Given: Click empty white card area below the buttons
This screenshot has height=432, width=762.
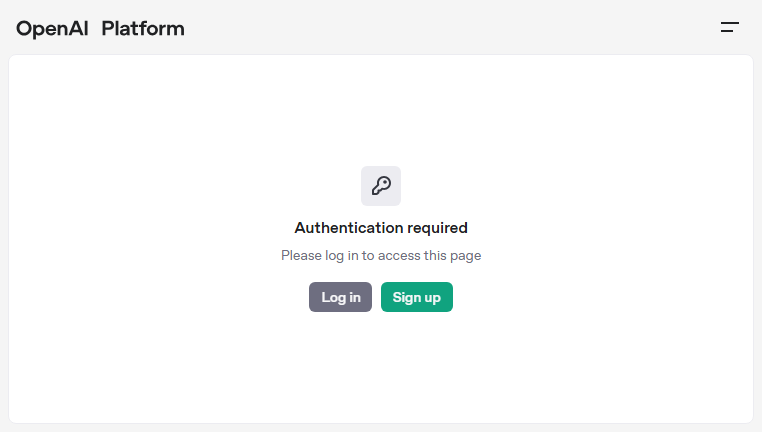Looking at the screenshot, I should click(381, 367).
